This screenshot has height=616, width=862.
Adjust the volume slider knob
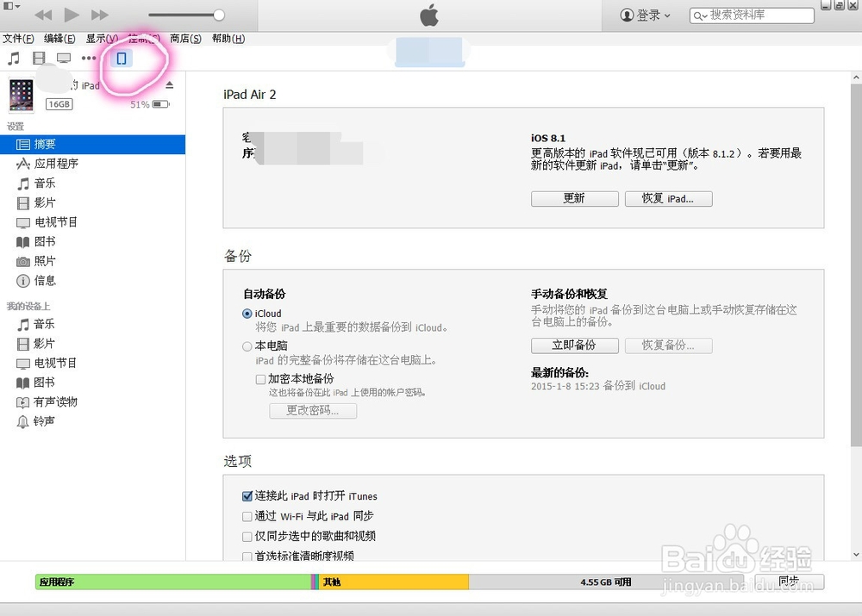pyautogui.click(x=219, y=15)
